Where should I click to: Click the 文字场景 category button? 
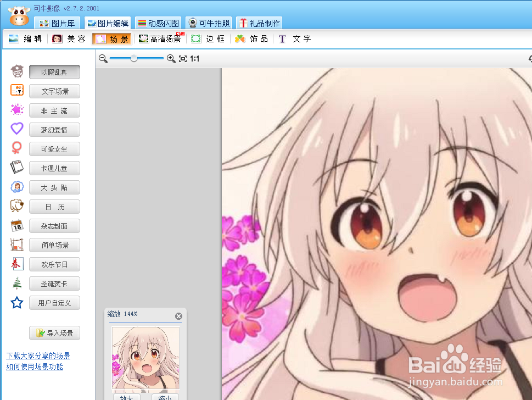(x=54, y=91)
